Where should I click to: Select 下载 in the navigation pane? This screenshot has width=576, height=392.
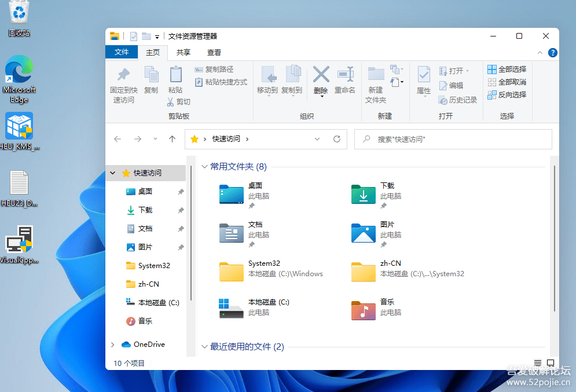coord(145,210)
